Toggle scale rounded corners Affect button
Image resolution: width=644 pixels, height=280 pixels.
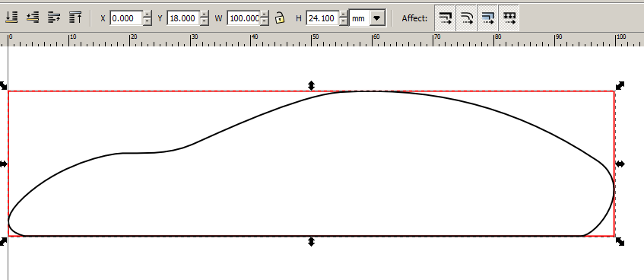pos(467,17)
